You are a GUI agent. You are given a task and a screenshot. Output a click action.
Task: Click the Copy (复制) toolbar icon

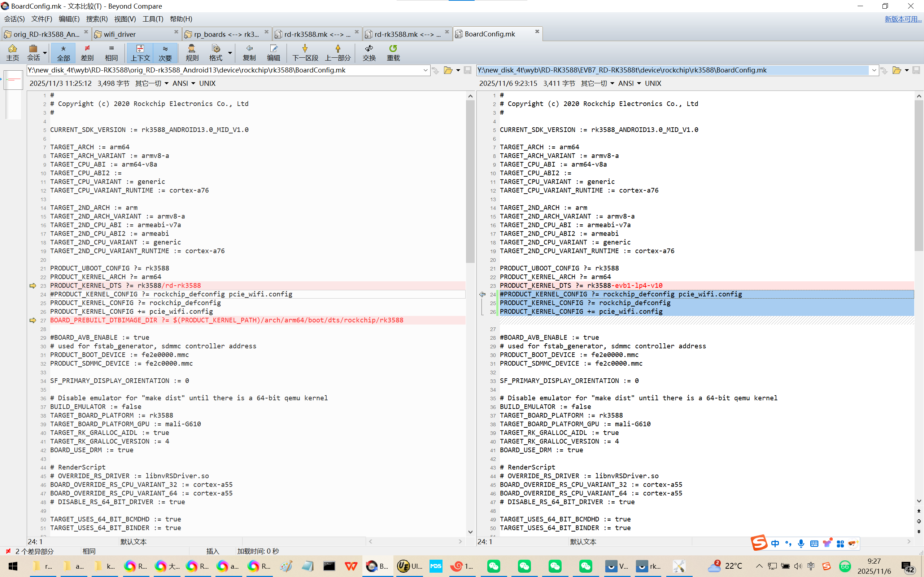[x=249, y=52]
